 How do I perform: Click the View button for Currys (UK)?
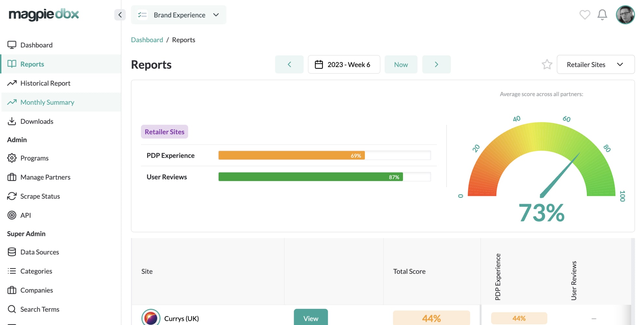311,318
